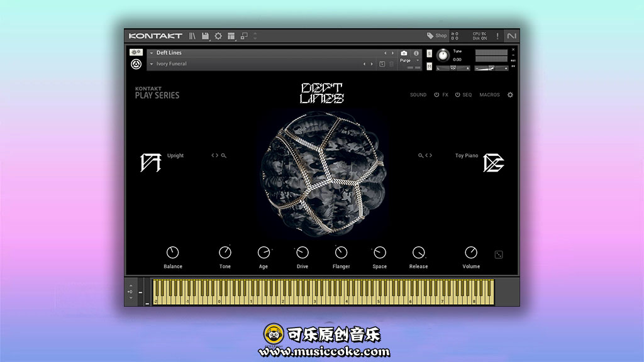Expand the Ivory Funeral snapshot dropdown
This screenshot has height=362, width=644.
pos(152,64)
